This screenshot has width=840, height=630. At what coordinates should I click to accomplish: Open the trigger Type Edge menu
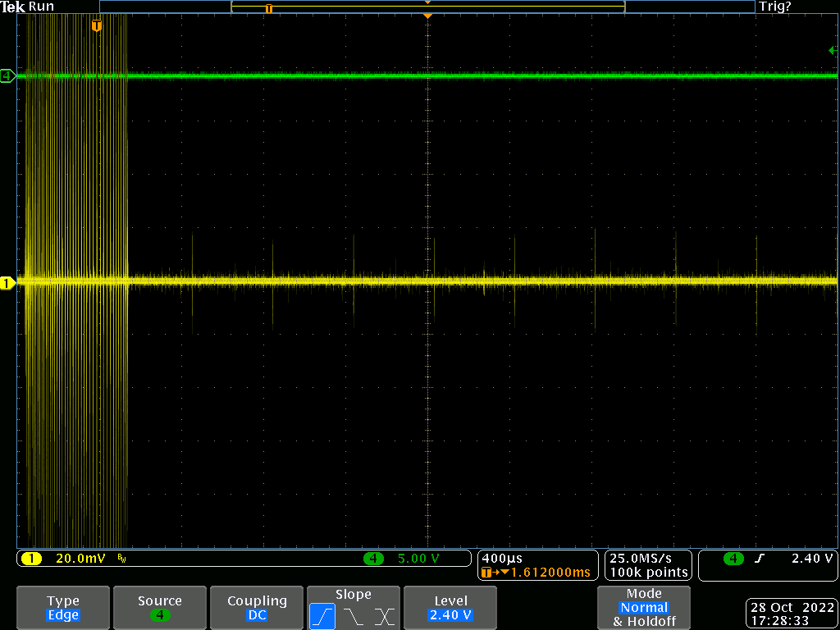(63, 608)
